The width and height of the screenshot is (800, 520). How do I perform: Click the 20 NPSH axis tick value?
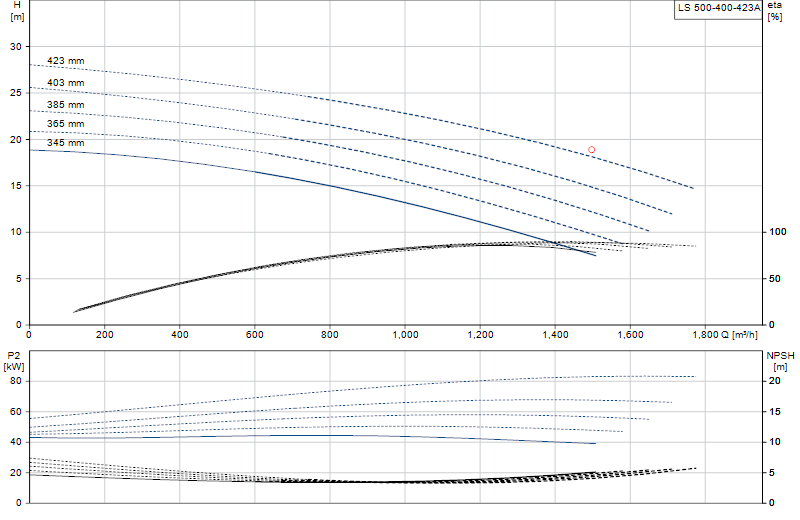pos(774,381)
